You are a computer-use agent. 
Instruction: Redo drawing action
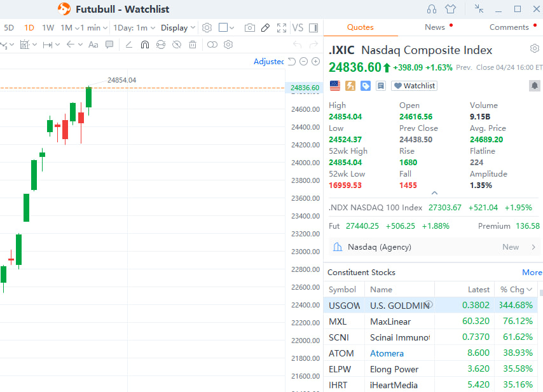(313, 44)
